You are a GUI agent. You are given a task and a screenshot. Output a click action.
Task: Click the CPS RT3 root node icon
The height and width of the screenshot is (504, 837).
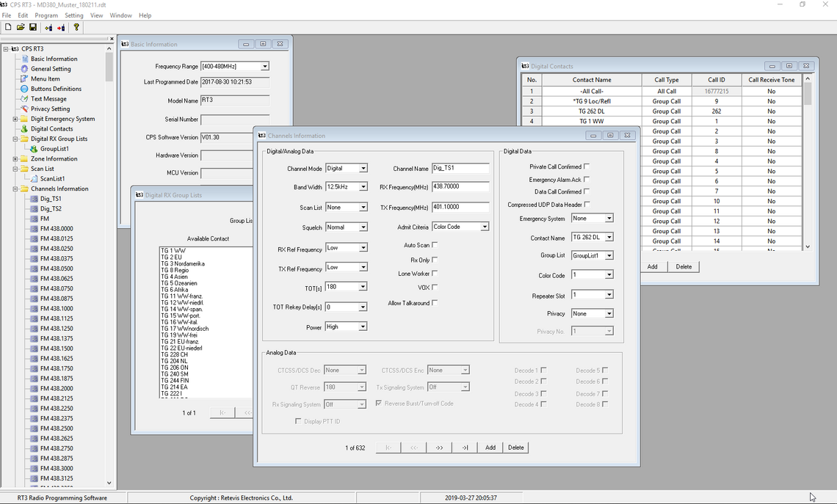coord(15,48)
